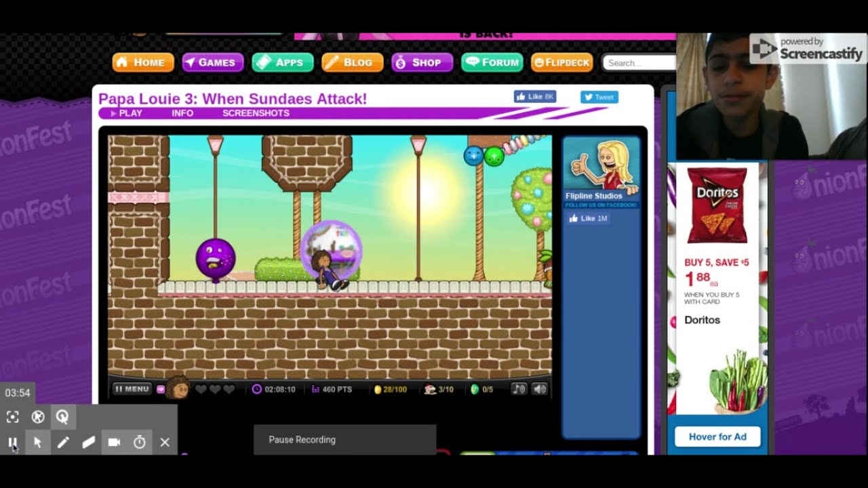Image resolution: width=868 pixels, height=488 pixels.
Task: Select the pen drawing tool
Action: pyautogui.click(x=63, y=443)
